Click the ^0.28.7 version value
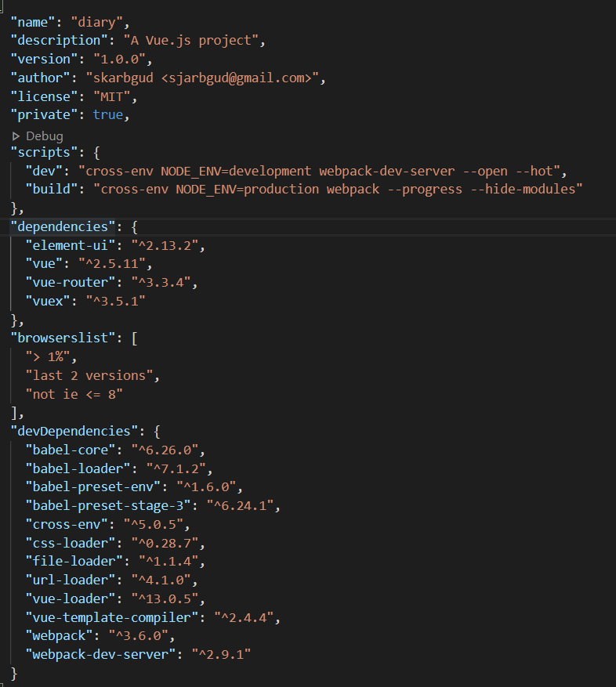 click(165, 544)
